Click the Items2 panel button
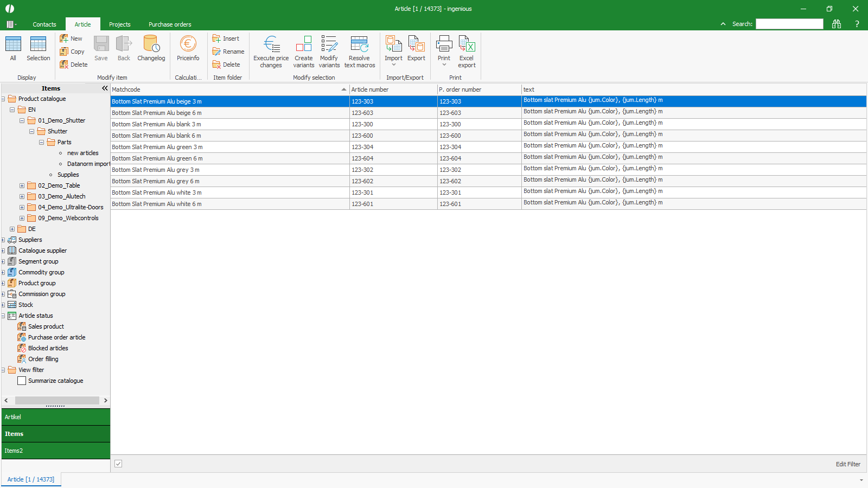868x488 pixels. 55,451
